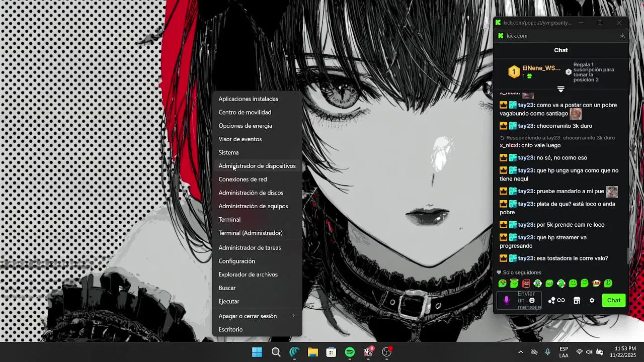Open 'Configuración' from context menu

pos(257,261)
